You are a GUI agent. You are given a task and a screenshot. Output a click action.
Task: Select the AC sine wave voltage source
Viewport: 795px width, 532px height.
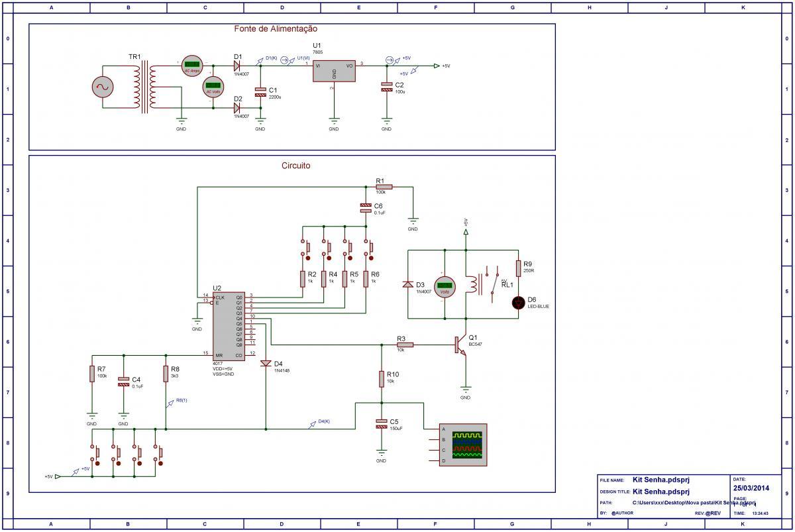[x=105, y=86]
